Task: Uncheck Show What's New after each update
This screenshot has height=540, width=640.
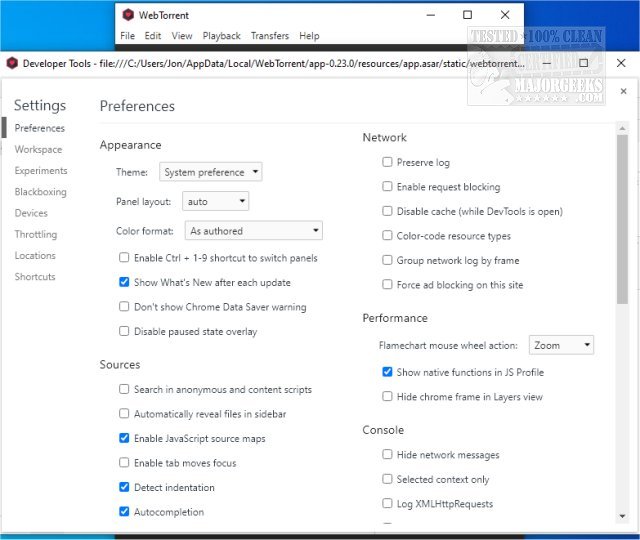Action: pyautogui.click(x=124, y=282)
